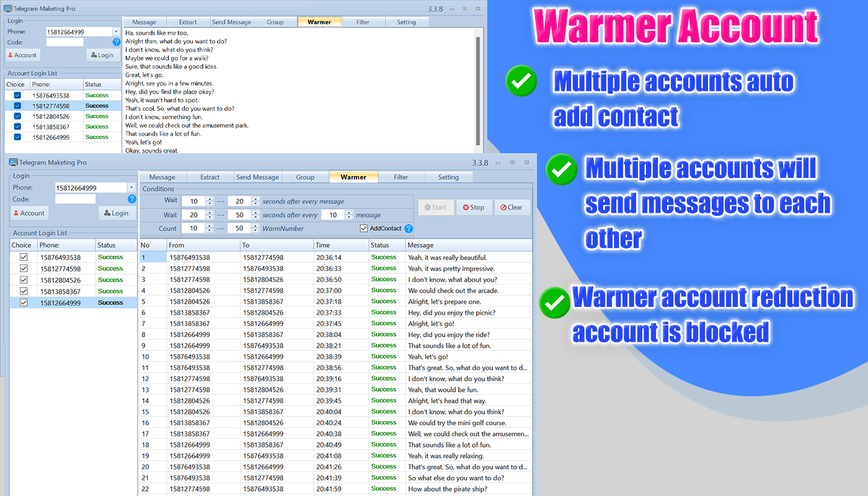
Task: Click 'Hey, did you find the place okay?' line
Action: [x=170, y=92]
